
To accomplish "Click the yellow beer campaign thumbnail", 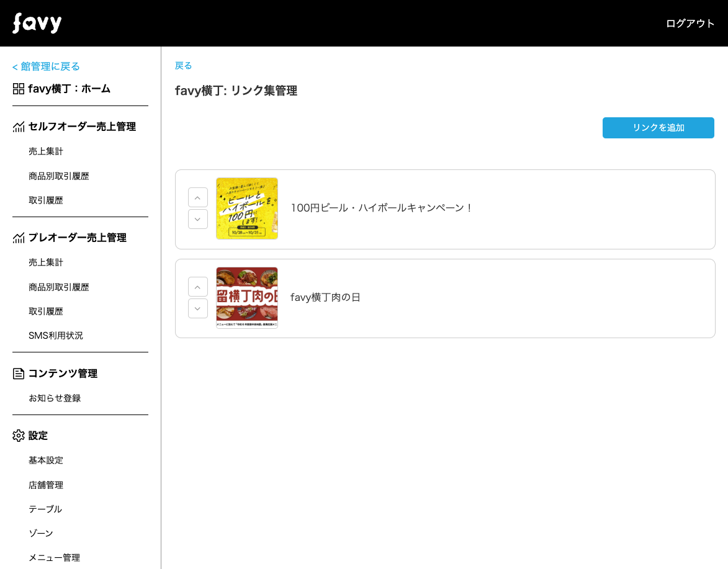I will (247, 208).
